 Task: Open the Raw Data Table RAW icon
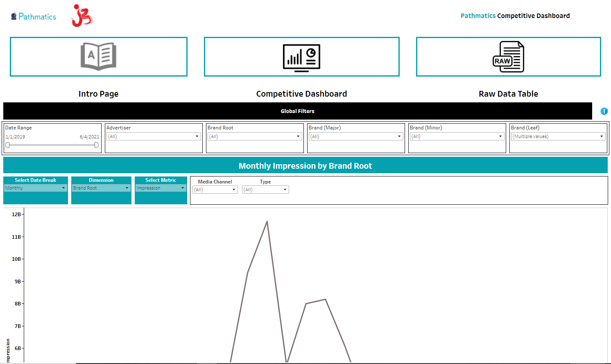coord(508,57)
